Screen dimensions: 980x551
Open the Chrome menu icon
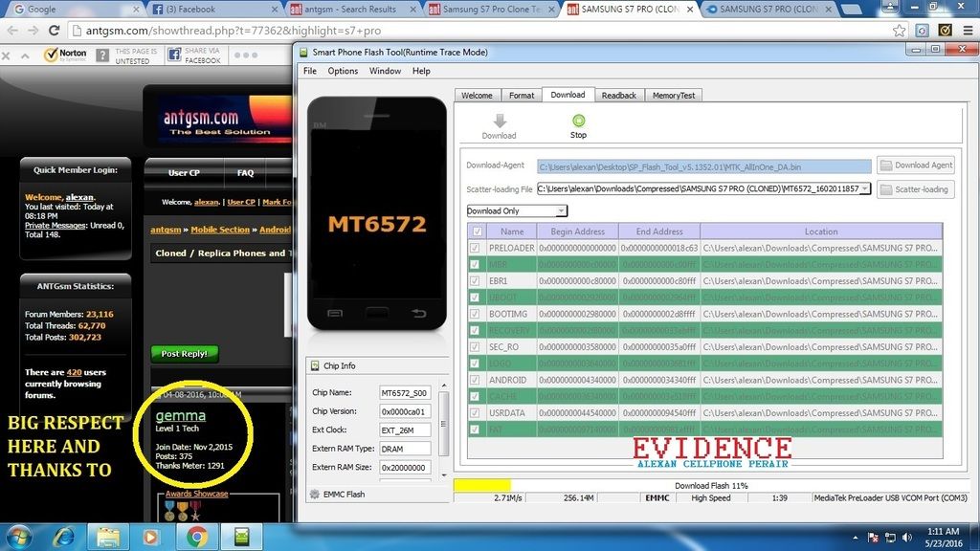tap(968, 30)
